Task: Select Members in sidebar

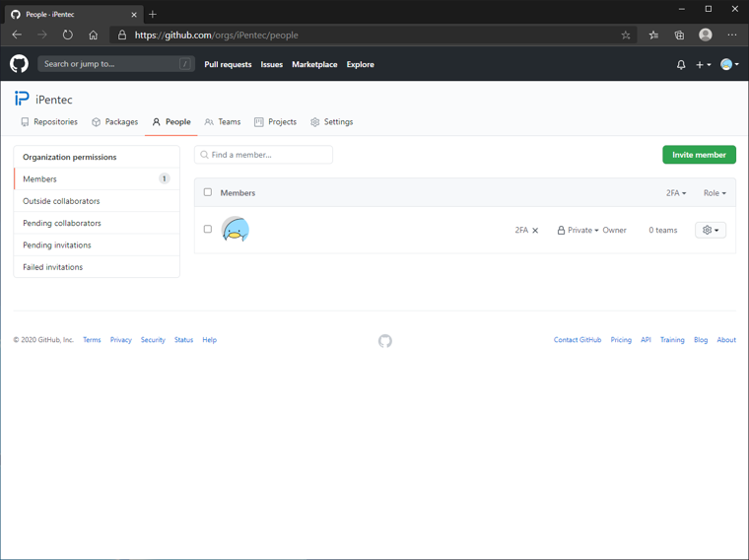Action: pyautogui.click(x=97, y=178)
